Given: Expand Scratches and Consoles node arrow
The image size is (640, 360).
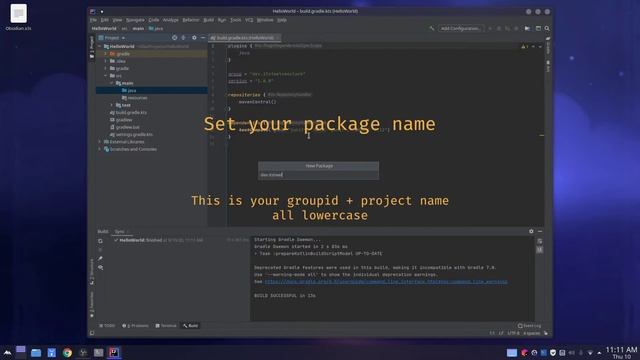Looking at the screenshot, I should tap(100, 149).
